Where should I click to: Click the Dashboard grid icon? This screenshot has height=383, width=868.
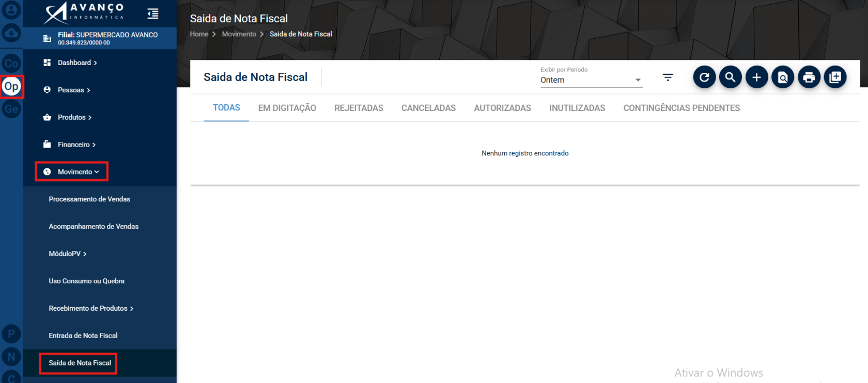(47, 62)
